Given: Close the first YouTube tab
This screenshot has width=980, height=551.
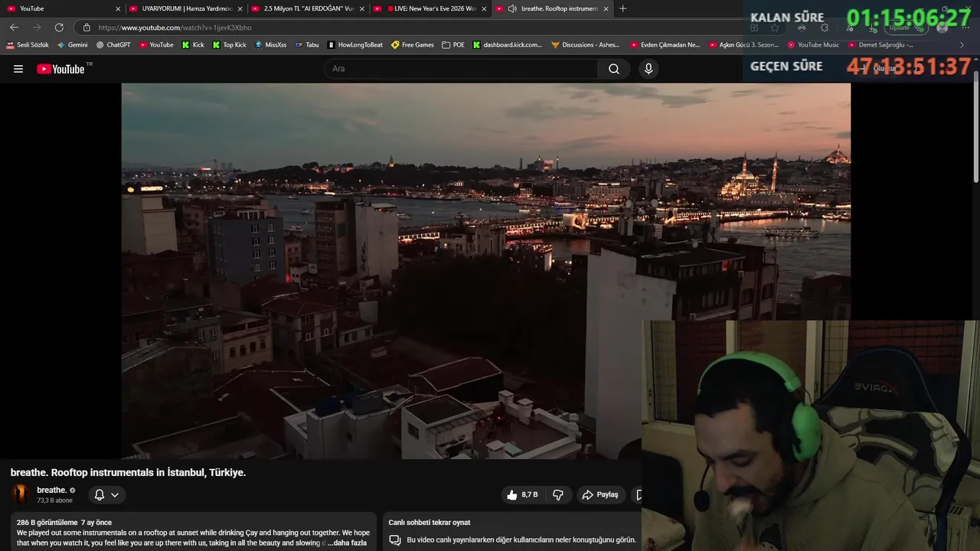Looking at the screenshot, I should tap(118, 9).
